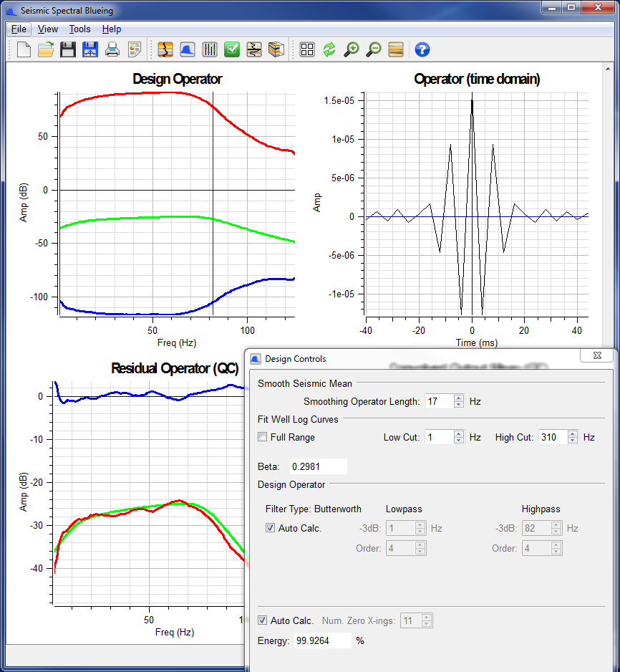Click the Highpass column label
The width and height of the screenshot is (620, 672).
(x=541, y=509)
